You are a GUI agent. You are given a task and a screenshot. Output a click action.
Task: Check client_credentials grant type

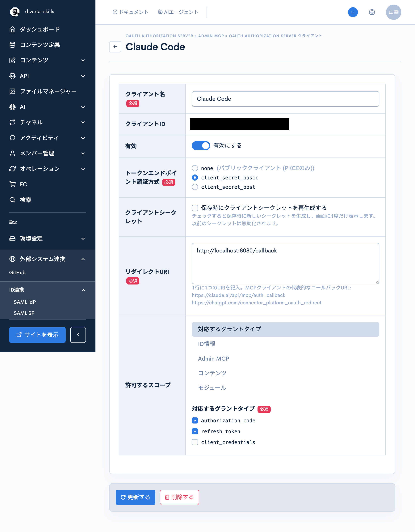coord(195,442)
